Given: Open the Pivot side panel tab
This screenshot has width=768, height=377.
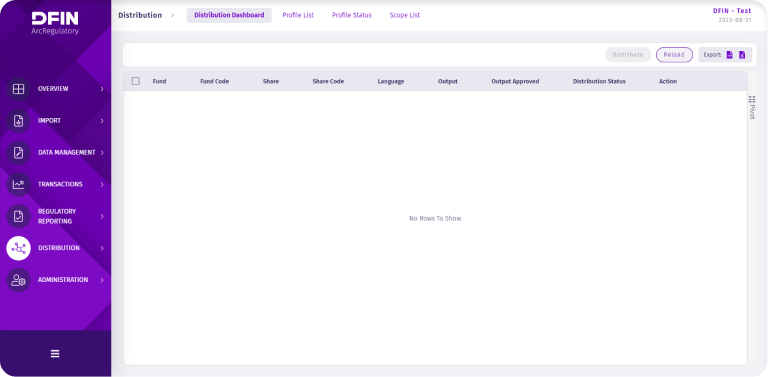Looking at the screenshot, I should point(752,108).
